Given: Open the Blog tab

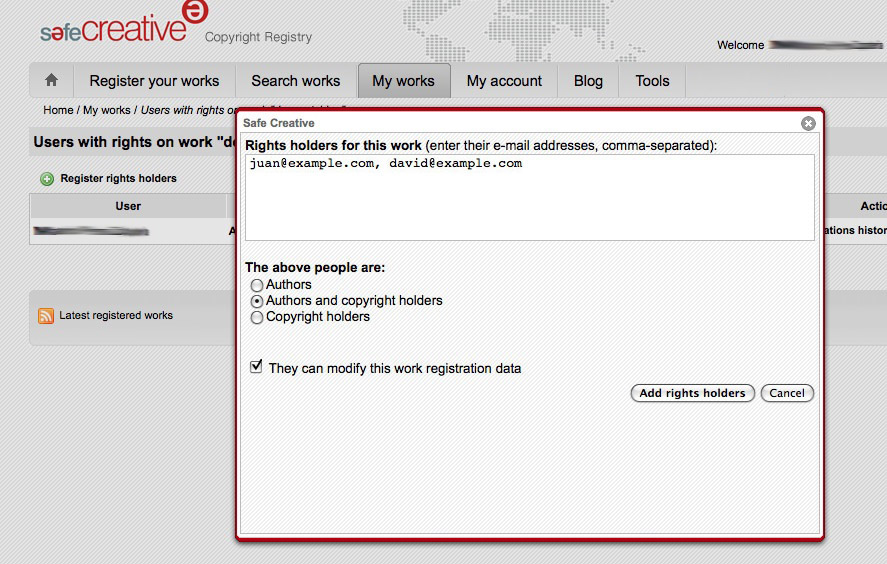Looking at the screenshot, I should tap(588, 81).
